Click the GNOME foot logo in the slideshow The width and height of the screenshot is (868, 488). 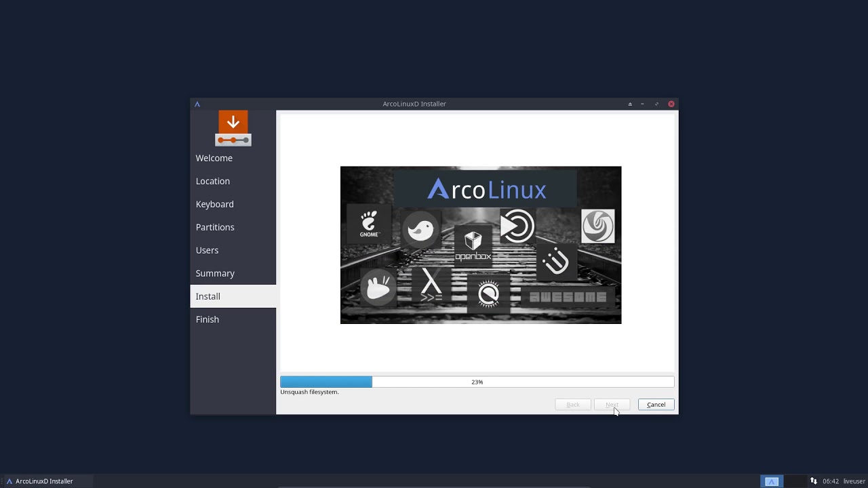(369, 224)
